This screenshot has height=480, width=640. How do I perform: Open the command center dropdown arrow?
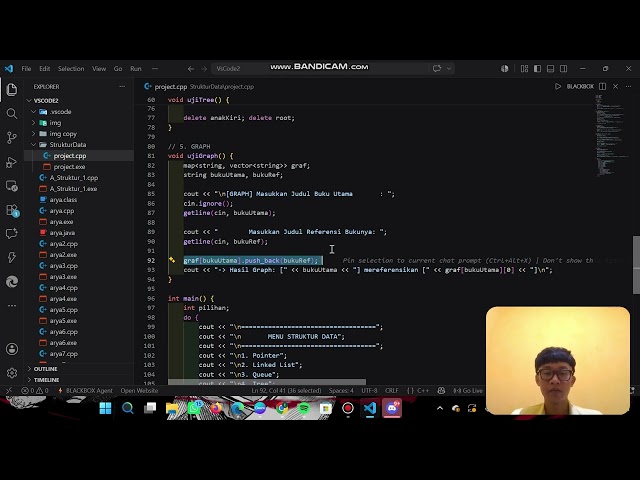click(x=449, y=69)
